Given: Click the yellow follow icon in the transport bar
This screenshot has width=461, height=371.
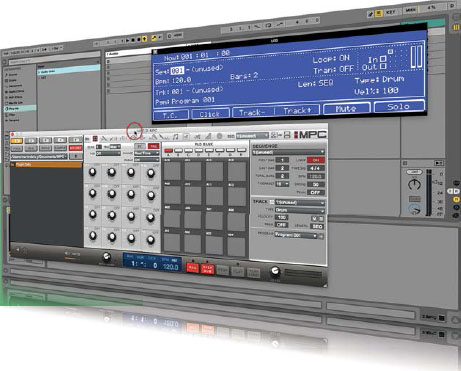Looking at the screenshot, I should pos(144,39).
